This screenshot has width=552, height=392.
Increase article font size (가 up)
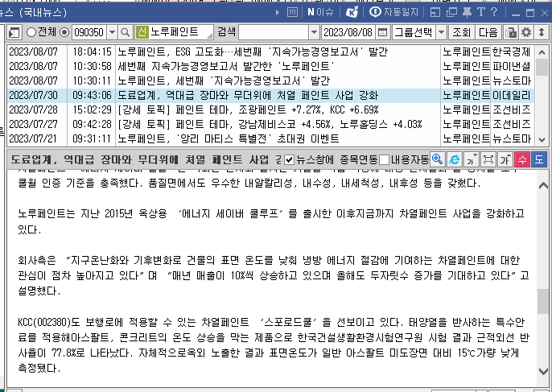[x=505, y=159]
